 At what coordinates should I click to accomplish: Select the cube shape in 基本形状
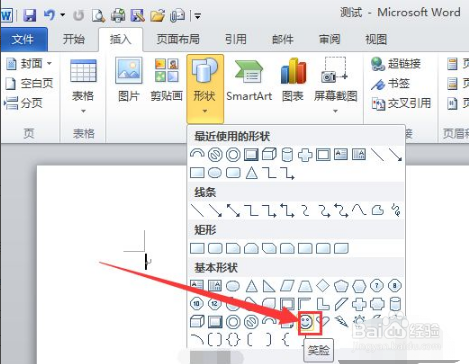pos(197,322)
